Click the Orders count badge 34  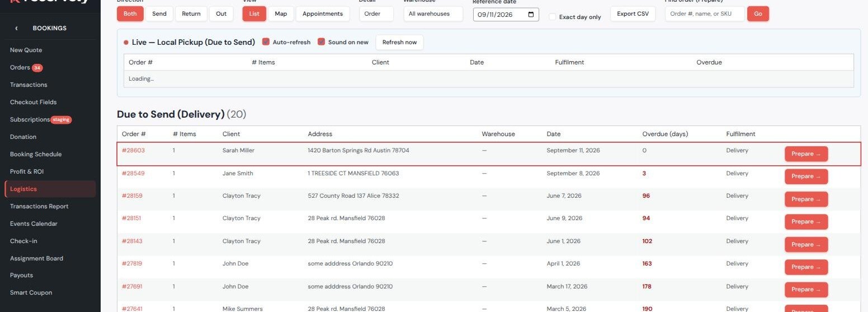point(37,68)
